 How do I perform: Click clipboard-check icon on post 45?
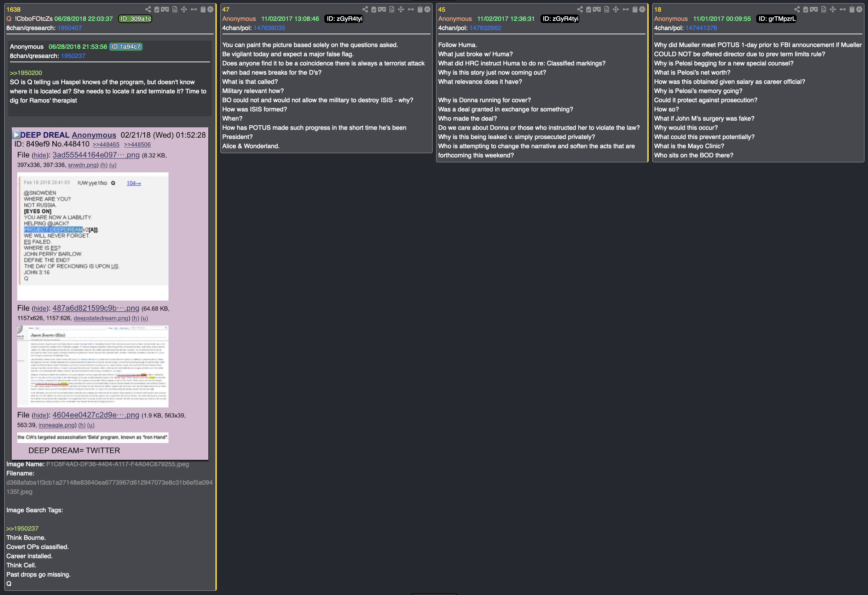(x=589, y=9)
